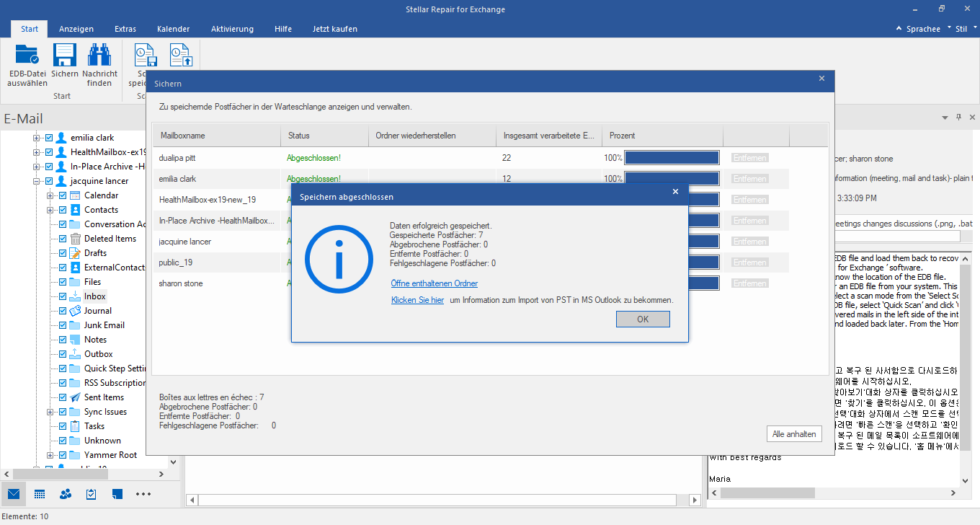Image resolution: width=980 pixels, height=525 pixels.
Task: Open the calendar view icon in bottom bar
Action: click(40, 494)
